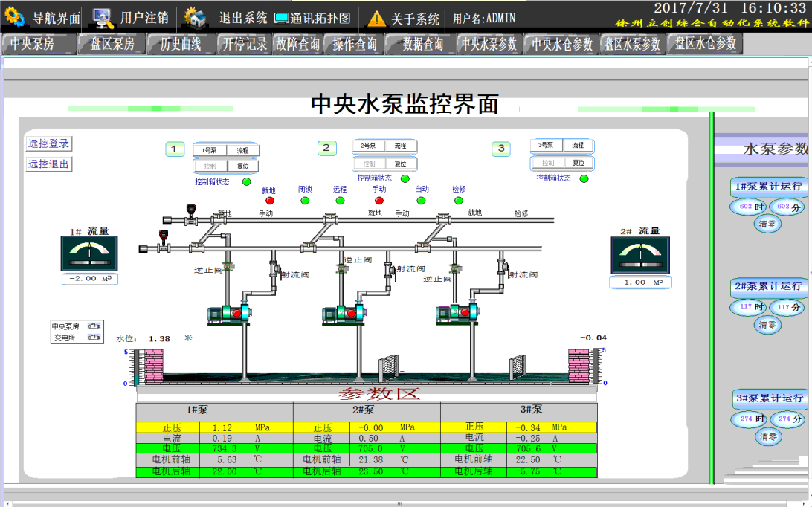Click the 1# 流量 flow gauge
Viewport: 812px width, 507px height.
click(x=89, y=254)
